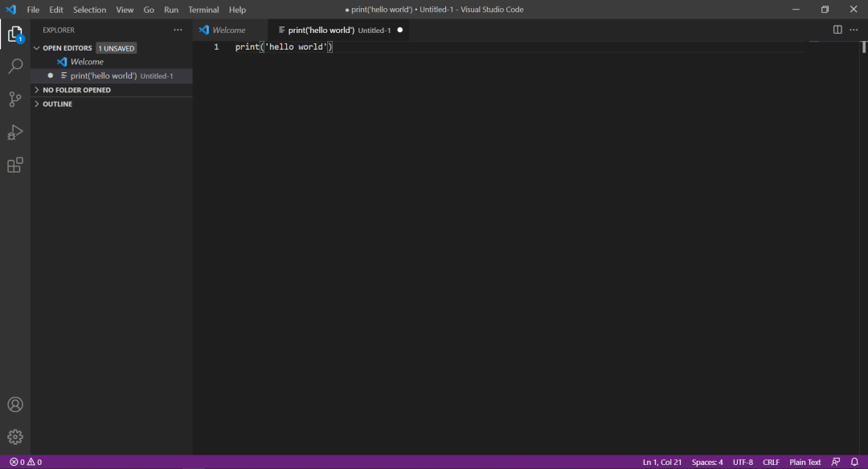This screenshot has height=469, width=868.
Task: Open the Run and Debug view
Action: 15,133
